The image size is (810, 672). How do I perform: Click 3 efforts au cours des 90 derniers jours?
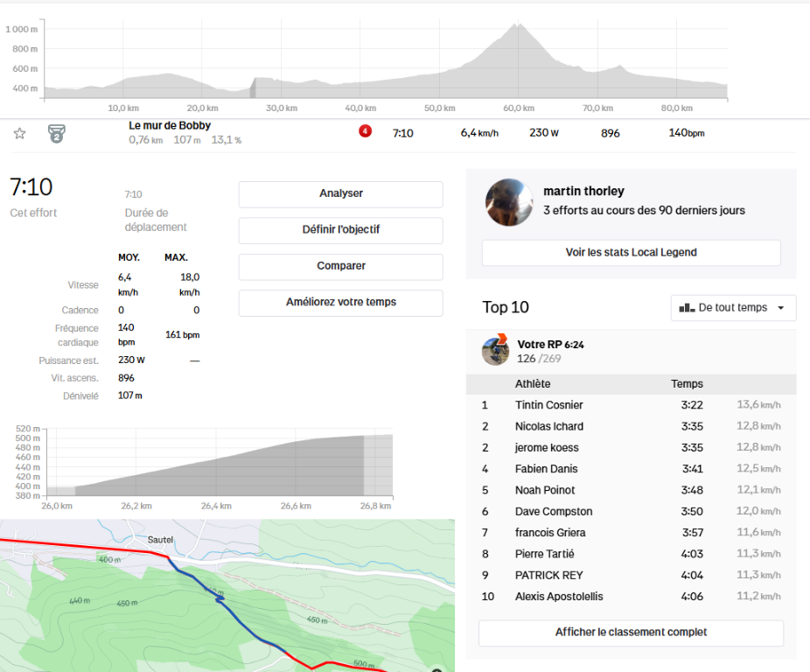coord(644,210)
